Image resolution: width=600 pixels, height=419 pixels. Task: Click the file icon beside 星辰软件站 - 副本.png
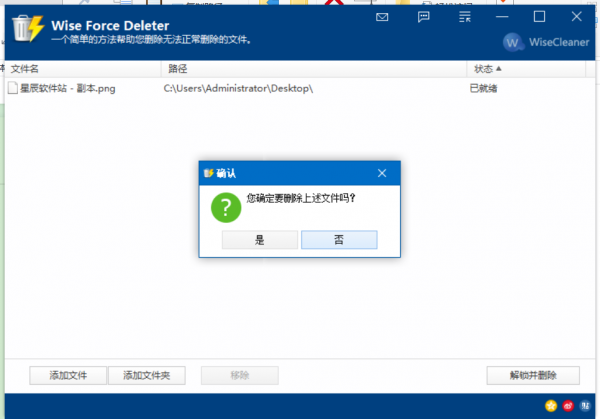13,88
